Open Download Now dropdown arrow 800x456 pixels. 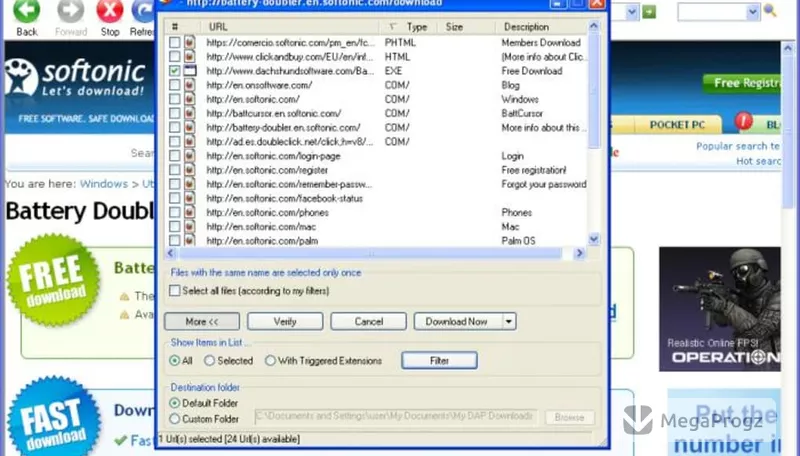(x=509, y=321)
